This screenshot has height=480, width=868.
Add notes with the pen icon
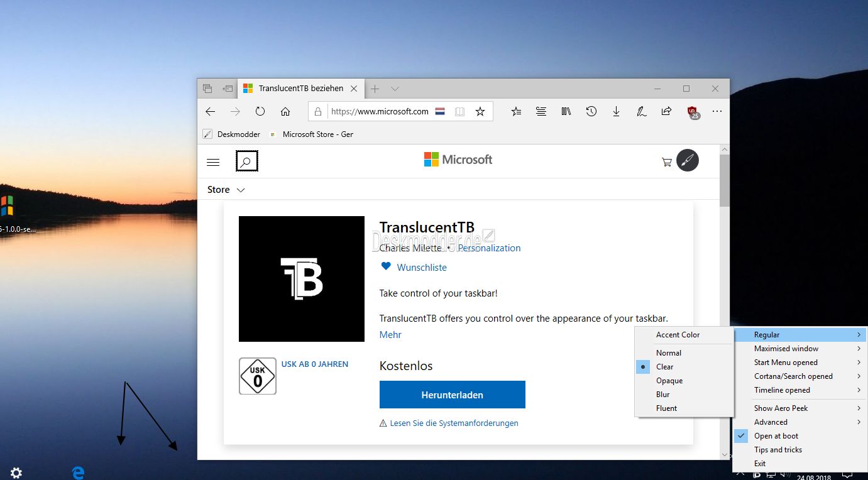tap(641, 111)
